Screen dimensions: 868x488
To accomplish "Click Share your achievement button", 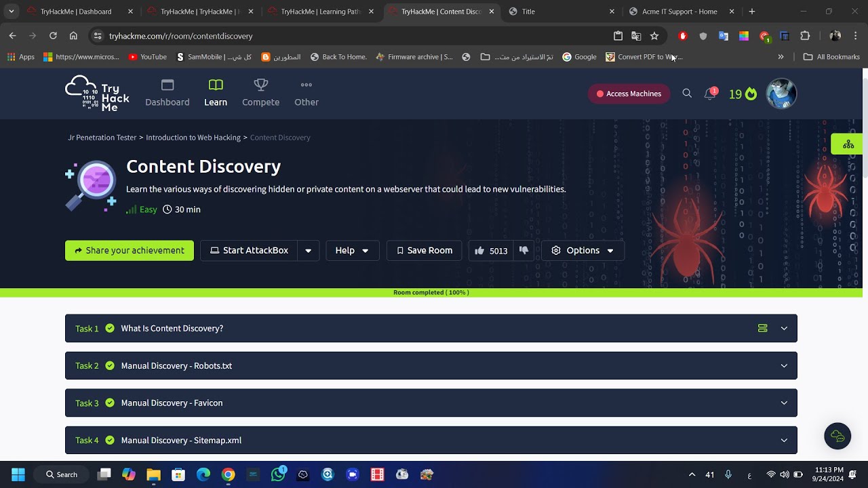I will coord(130,250).
